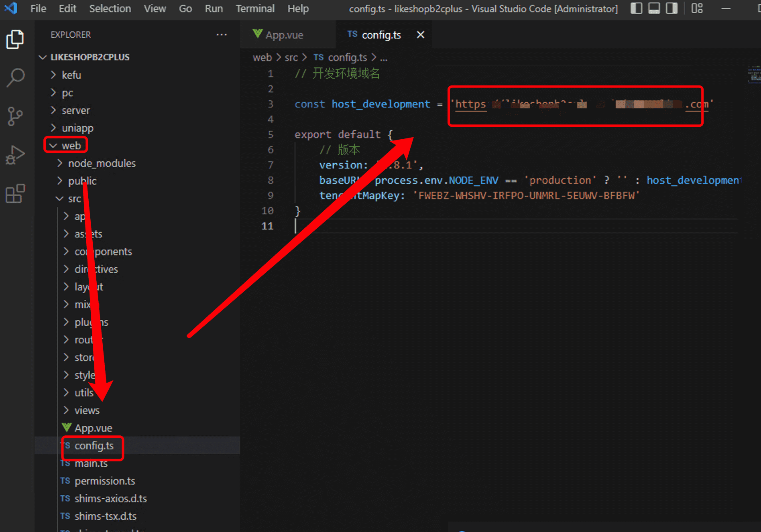The width and height of the screenshot is (761, 532).
Task: Toggle bottom panel layout icon
Action: tap(654, 8)
